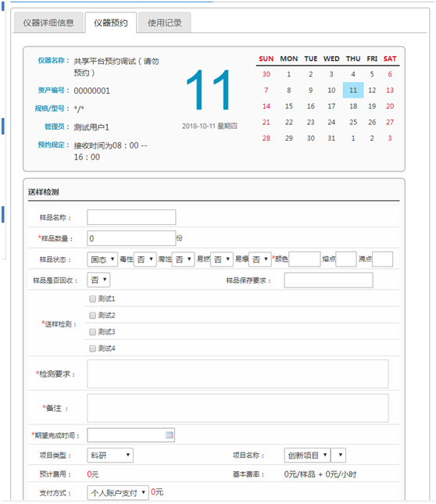The image size is (436, 504).
Task: Open the calendar icon in 期望完成时间 field
Action: [x=170, y=435]
